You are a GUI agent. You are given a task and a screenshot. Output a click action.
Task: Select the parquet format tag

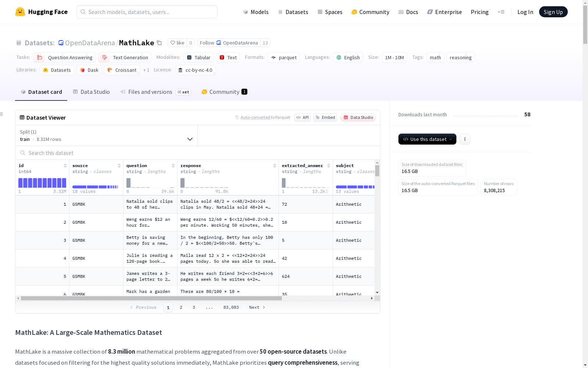coord(284,57)
